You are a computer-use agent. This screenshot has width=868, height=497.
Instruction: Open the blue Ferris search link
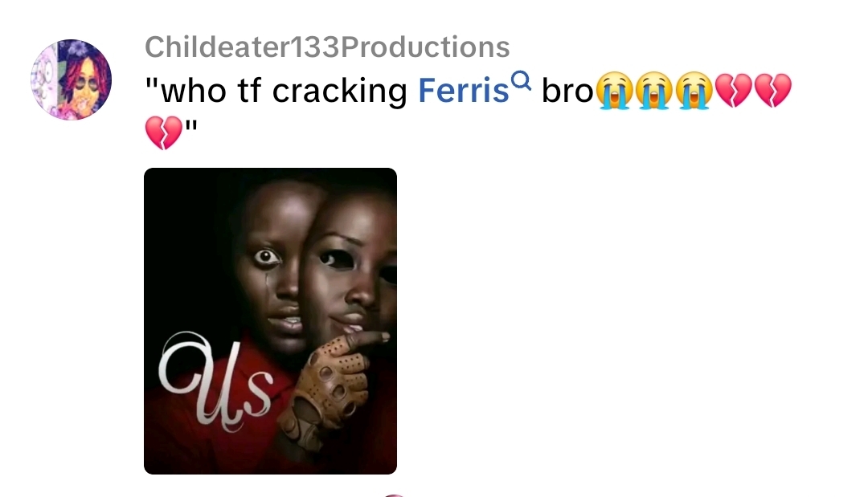[x=464, y=90]
